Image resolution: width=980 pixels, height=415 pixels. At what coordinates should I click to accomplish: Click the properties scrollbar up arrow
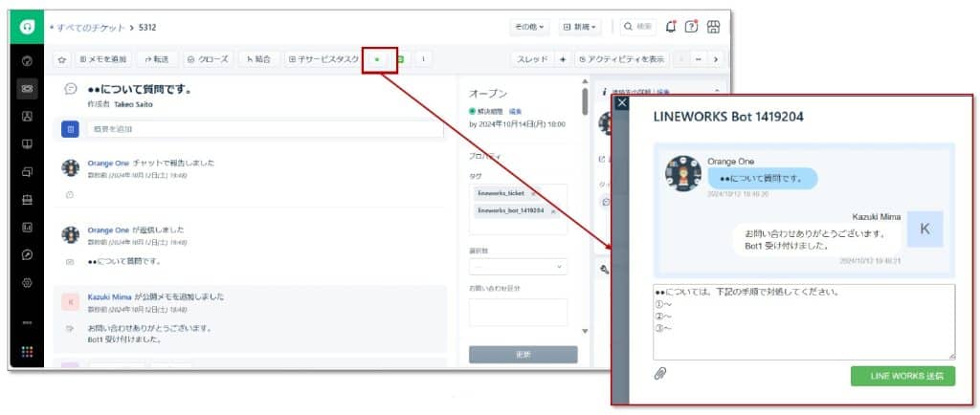pyautogui.click(x=585, y=81)
